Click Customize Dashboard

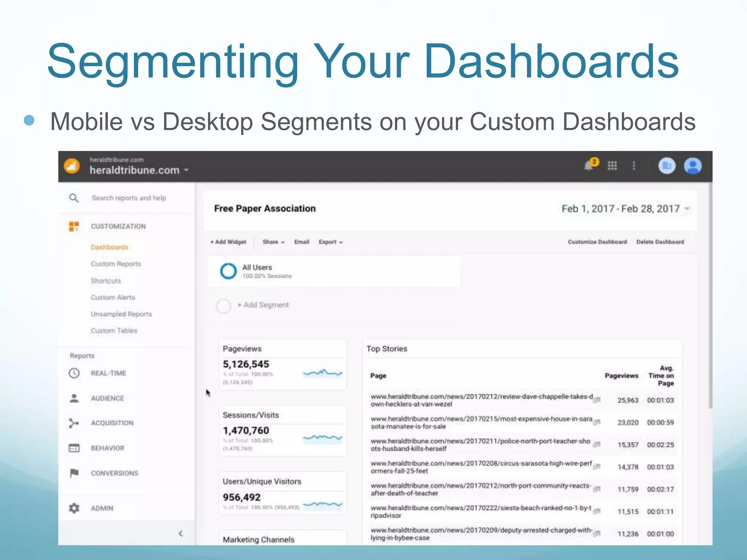(x=597, y=242)
